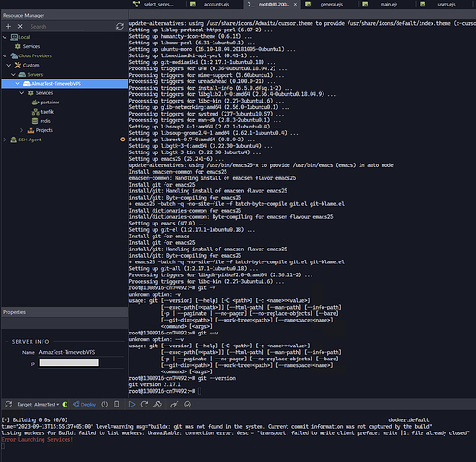Click the Deploy button
This screenshot has width=476, height=462.
[x=85, y=405]
